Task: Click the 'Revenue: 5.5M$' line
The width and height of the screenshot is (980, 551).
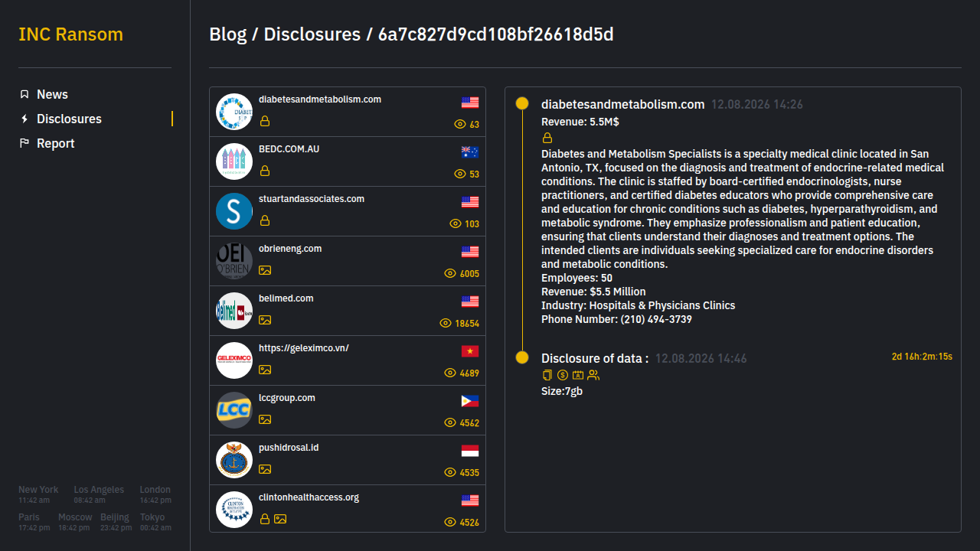Action: click(x=580, y=122)
